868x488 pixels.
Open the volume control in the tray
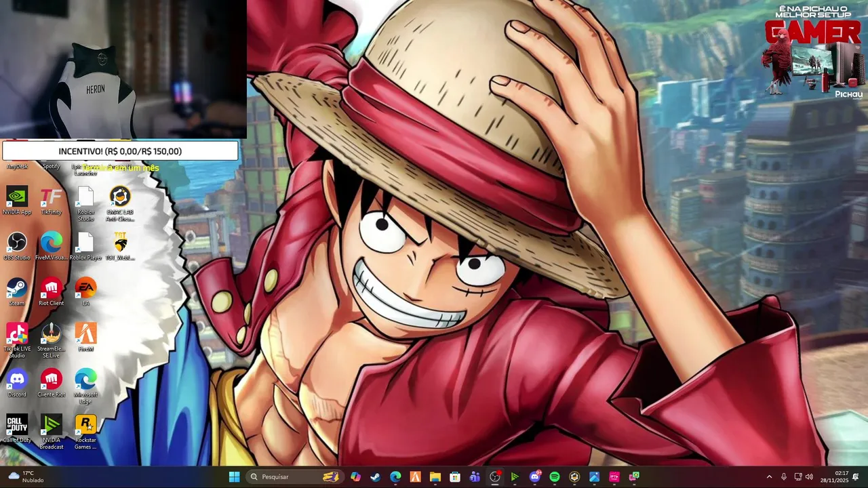click(x=809, y=477)
